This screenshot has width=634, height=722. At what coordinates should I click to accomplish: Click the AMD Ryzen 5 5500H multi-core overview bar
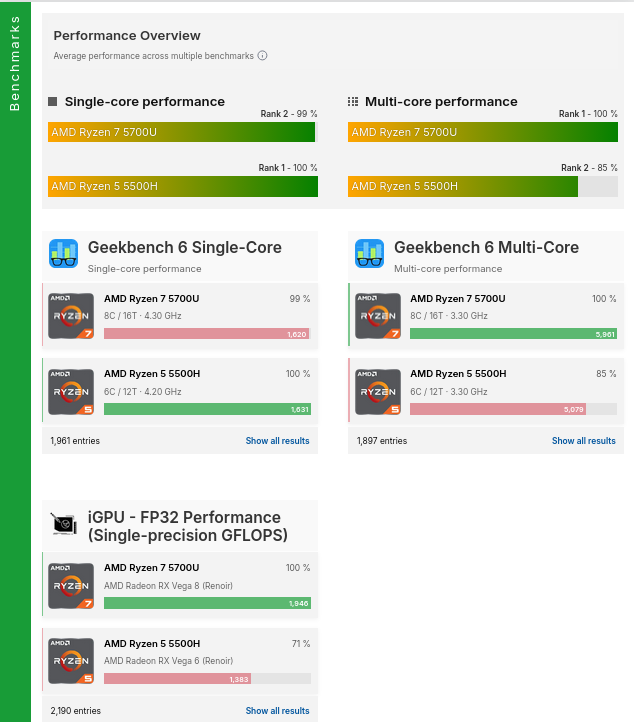[463, 186]
